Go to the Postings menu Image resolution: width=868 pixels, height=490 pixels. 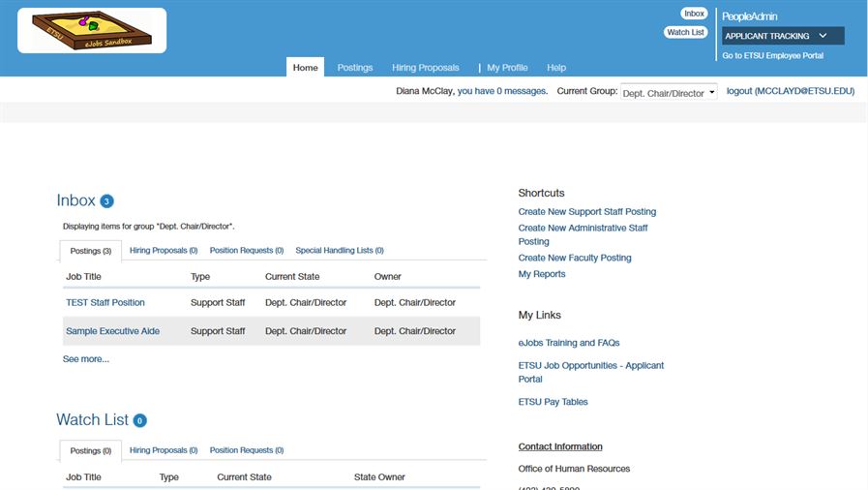(x=355, y=68)
